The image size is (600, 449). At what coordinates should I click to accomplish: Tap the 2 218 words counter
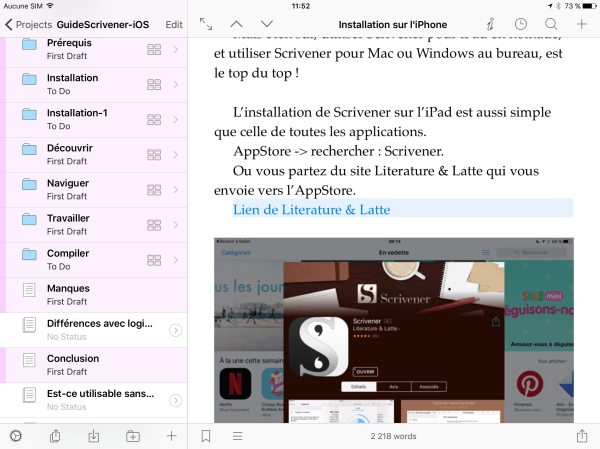coord(393,436)
